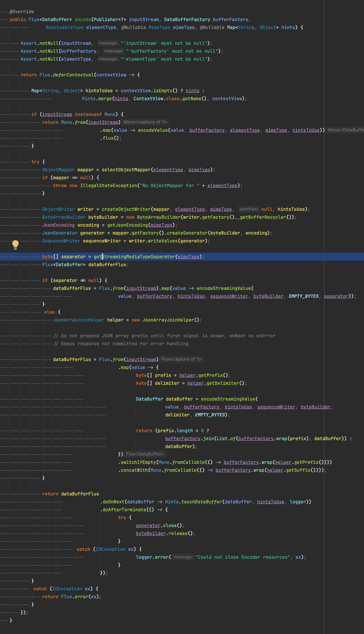Viewport: 364px width, 634px height.
Task: Click the touchDataBuffer method call
Action: (202, 502)
